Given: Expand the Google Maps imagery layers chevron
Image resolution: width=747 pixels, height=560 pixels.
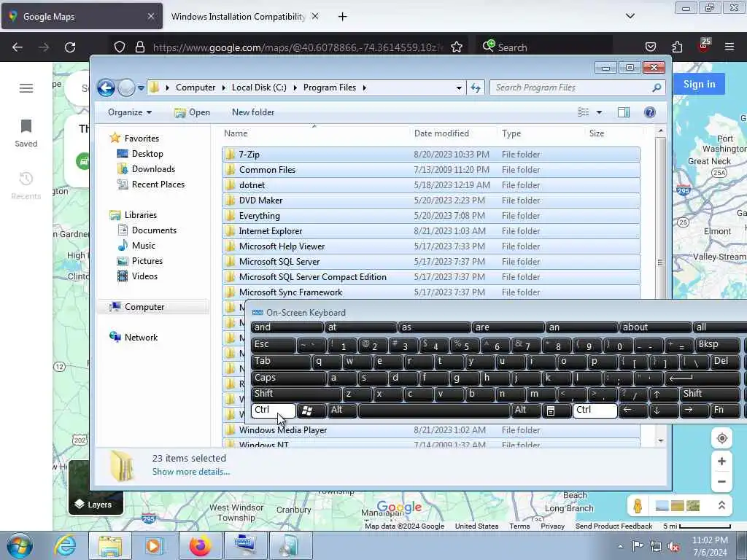Looking at the screenshot, I should [x=721, y=506].
